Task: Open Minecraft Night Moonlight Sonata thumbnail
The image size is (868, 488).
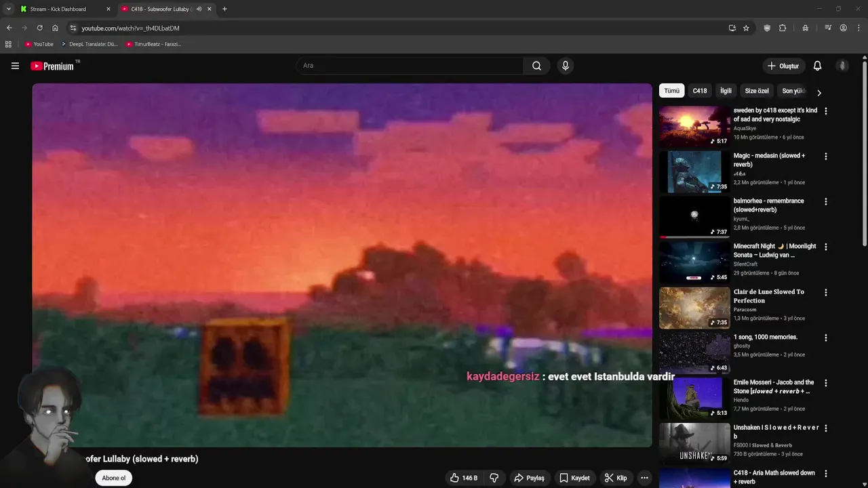Action: tap(694, 262)
